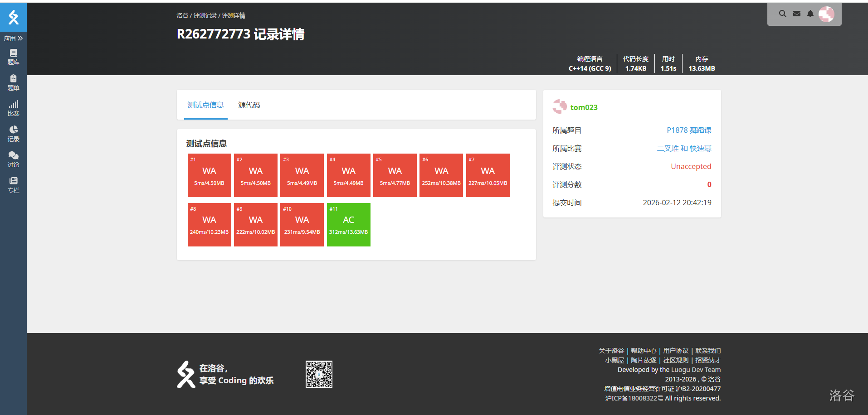Click the green AC test case #11

coord(348,225)
